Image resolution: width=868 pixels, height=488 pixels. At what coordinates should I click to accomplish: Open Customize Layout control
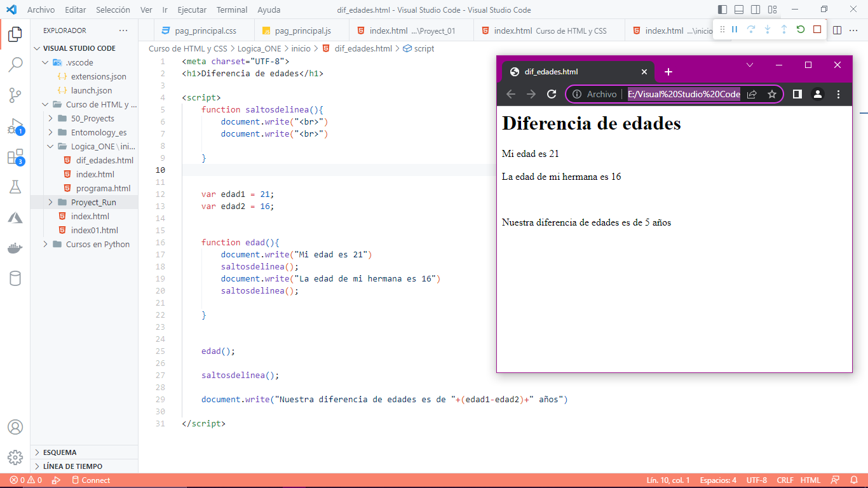[x=772, y=10]
